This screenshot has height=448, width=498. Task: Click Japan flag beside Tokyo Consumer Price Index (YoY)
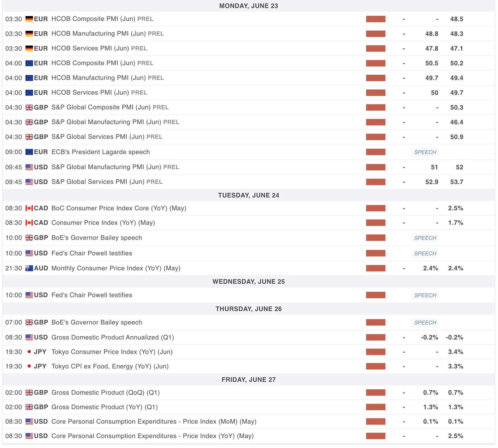[x=29, y=352]
